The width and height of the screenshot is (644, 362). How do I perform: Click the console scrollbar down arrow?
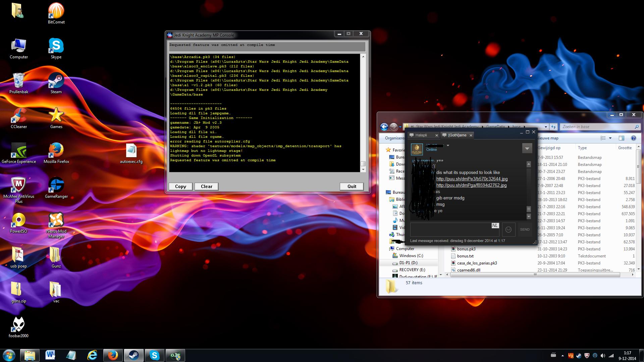point(363,170)
